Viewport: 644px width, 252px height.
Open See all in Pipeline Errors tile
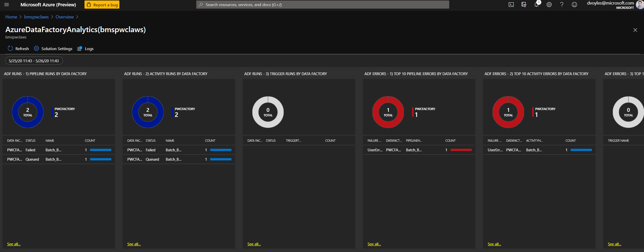pyautogui.click(x=374, y=244)
